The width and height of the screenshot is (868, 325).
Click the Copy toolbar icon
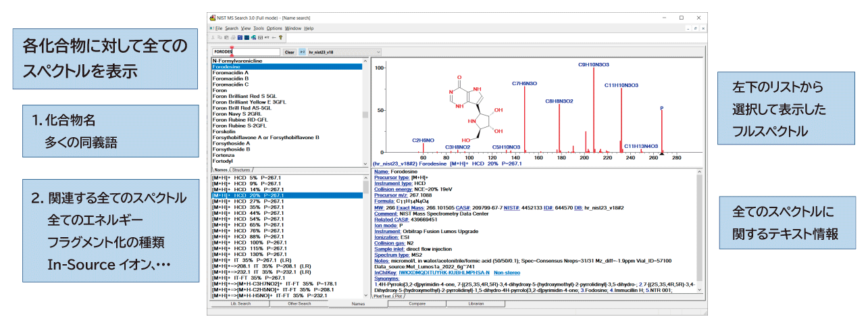(x=220, y=37)
